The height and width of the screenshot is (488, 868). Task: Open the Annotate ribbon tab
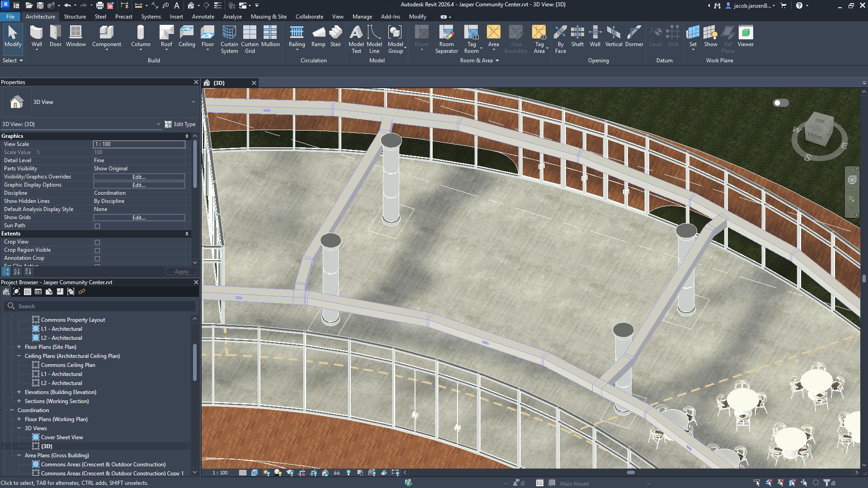(x=203, y=17)
